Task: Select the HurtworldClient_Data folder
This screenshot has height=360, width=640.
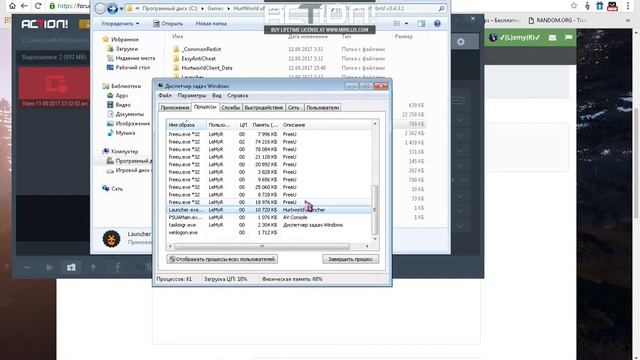Action: (203, 68)
